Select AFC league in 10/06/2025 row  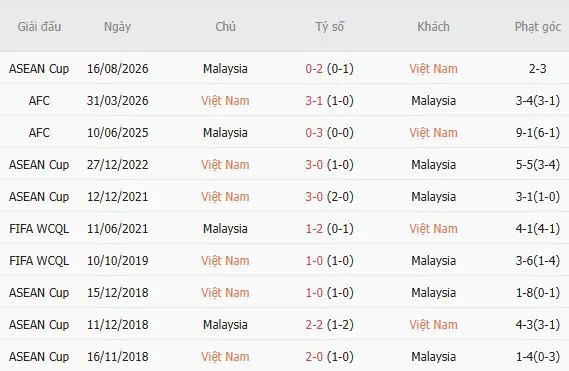click(39, 132)
